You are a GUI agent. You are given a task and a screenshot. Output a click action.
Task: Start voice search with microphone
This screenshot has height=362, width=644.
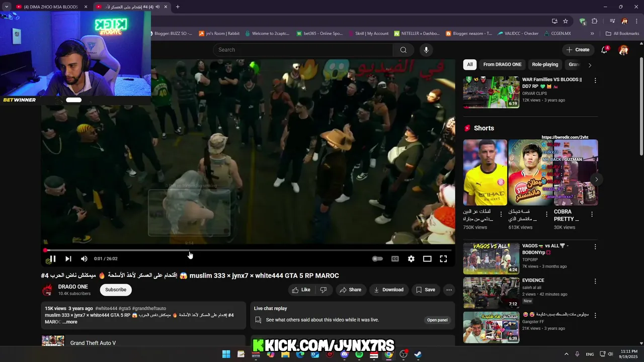point(426,50)
